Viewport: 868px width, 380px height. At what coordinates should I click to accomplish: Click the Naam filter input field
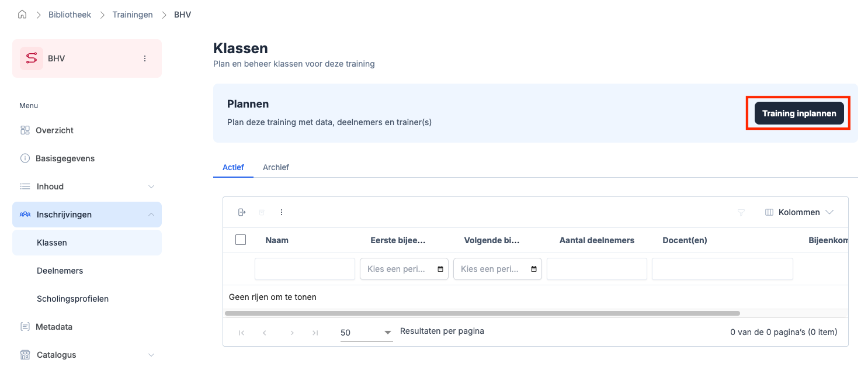click(304, 269)
